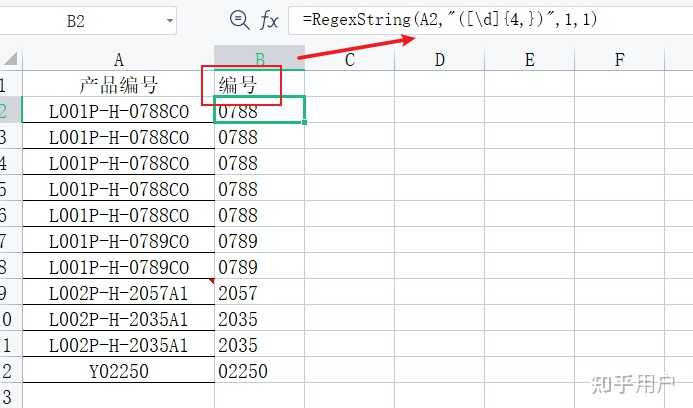Open the fx insert function dialog
This screenshot has height=408, width=693.
click(x=269, y=20)
